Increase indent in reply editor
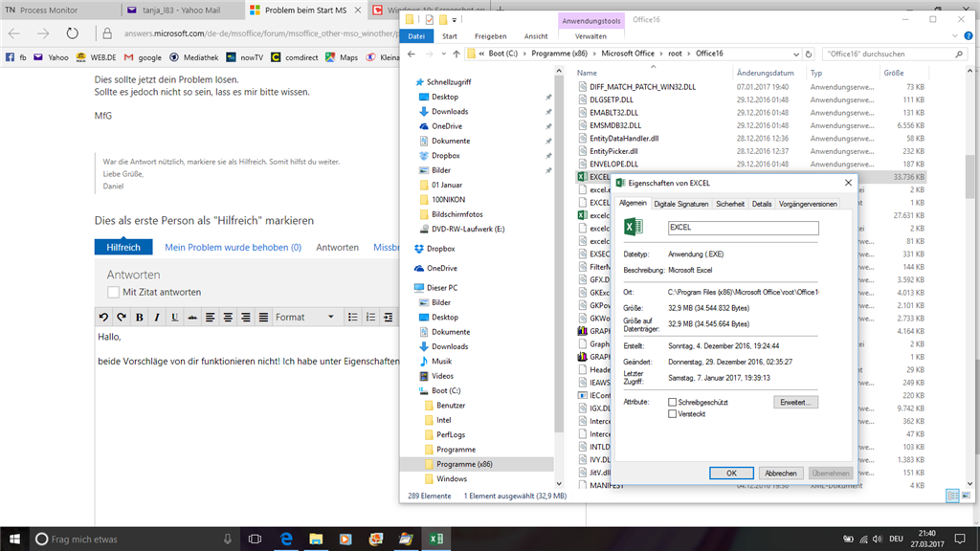Image resolution: width=980 pixels, height=551 pixels. [x=389, y=318]
